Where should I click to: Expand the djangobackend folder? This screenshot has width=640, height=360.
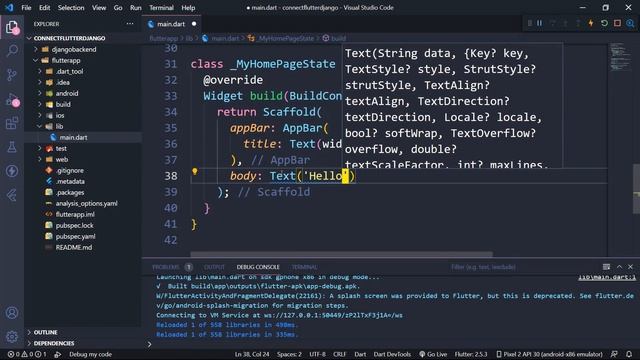[x=73, y=49]
